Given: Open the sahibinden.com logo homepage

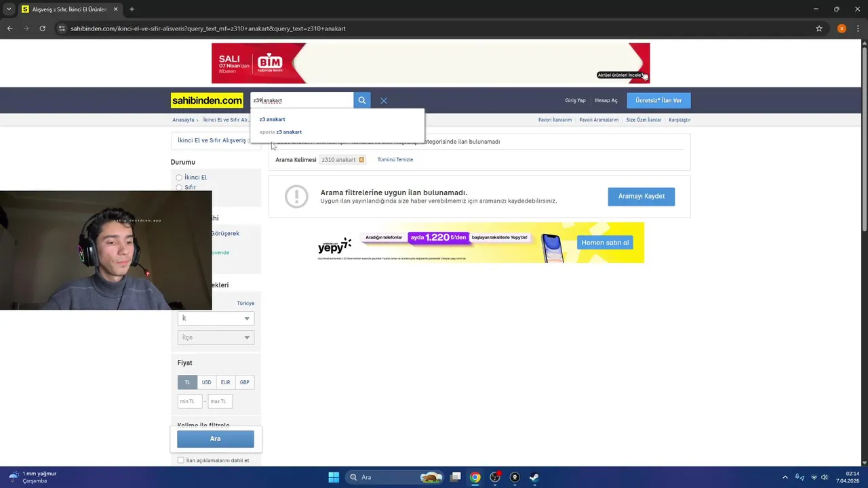Looking at the screenshot, I should (x=207, y=100).
